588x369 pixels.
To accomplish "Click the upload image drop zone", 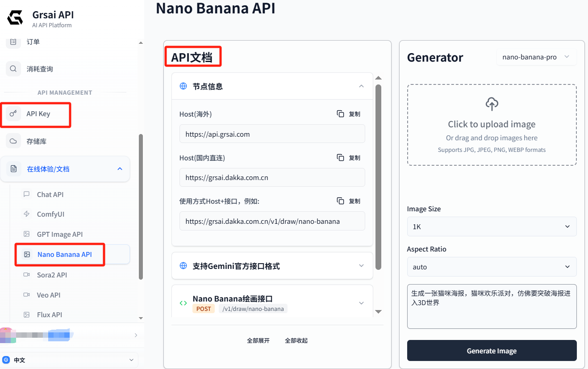I will (x=492, y=125).
